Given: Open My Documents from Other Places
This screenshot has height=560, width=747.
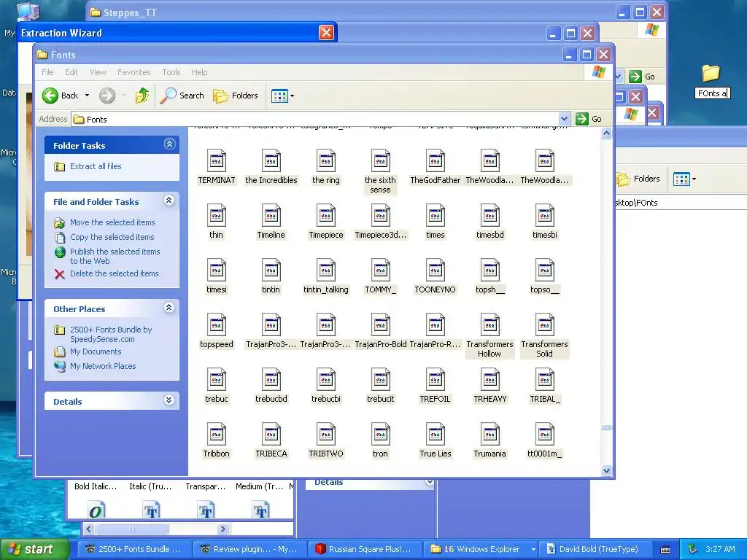Looking at the screenshot, I should coord(96,351).
